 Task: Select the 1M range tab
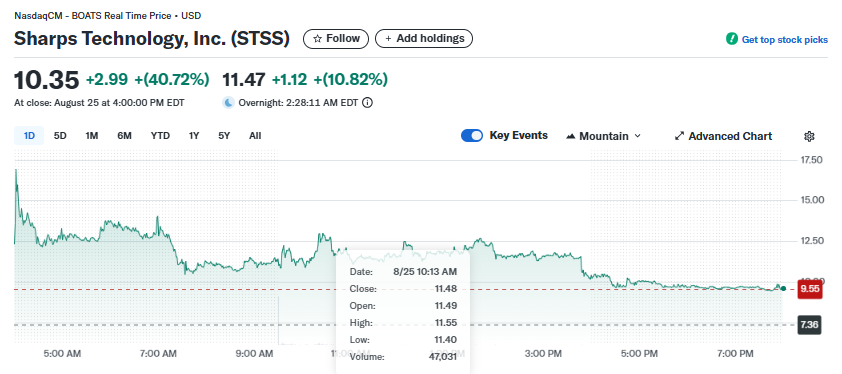92,136
